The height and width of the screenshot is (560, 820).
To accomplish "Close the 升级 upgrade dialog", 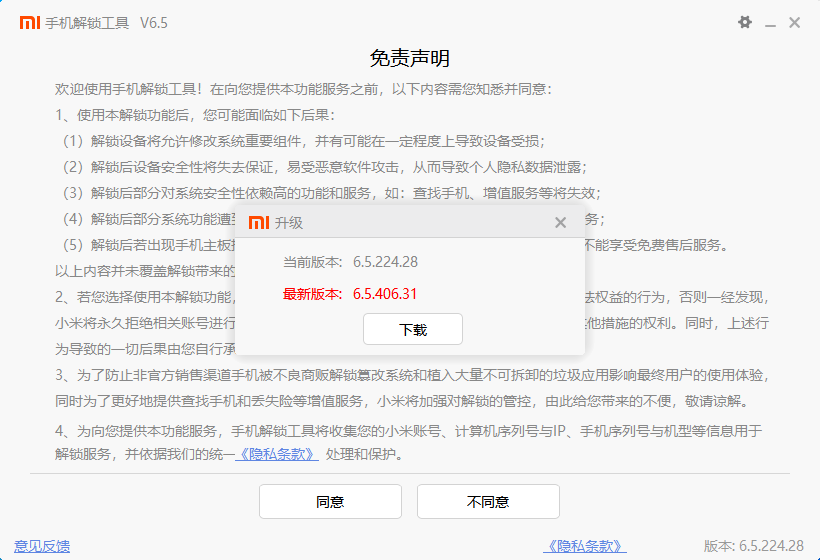I will [560, 223].
